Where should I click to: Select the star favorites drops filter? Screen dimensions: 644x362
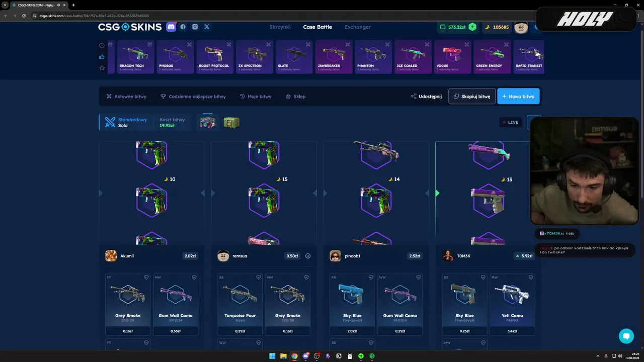point(102,68)
